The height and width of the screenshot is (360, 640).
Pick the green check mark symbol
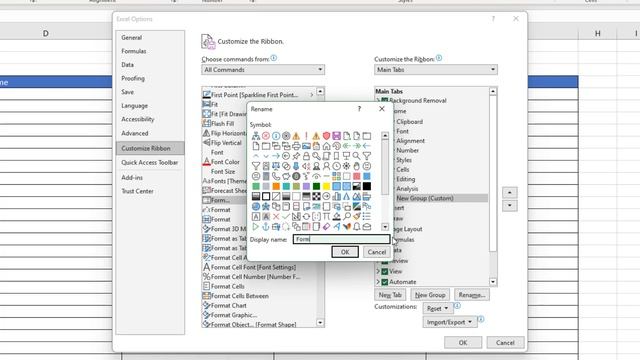coord(286,216)
